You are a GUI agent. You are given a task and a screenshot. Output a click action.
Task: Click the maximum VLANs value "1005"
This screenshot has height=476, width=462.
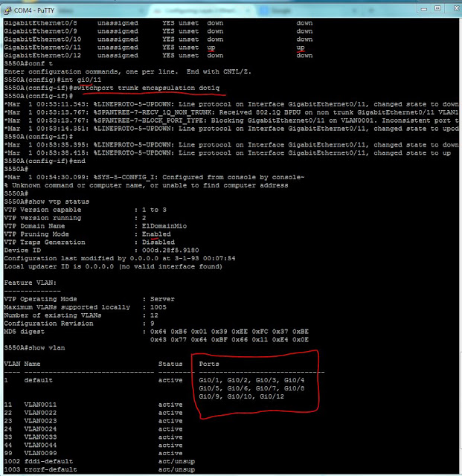coord(158,307)
